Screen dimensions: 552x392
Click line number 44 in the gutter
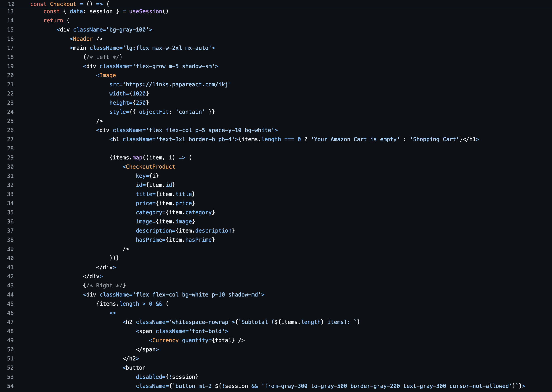[x=10, y=295]
